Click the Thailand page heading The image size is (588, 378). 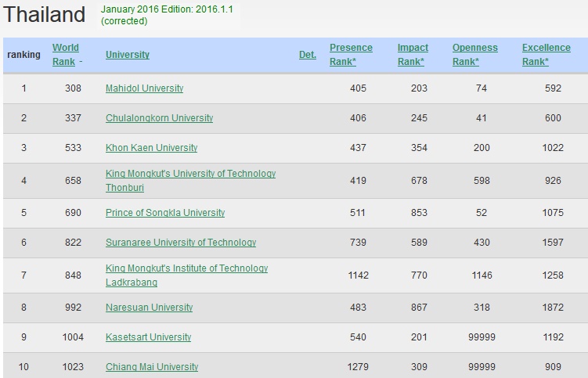[45, 15]
